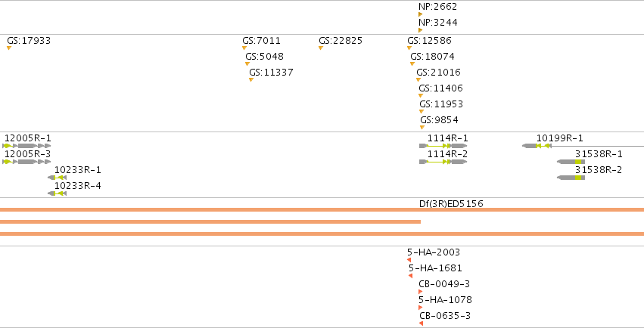This screenshot has height=328, width=644.
Task: Click the red arrow under CB-0635-3
Action: point(421,323)
